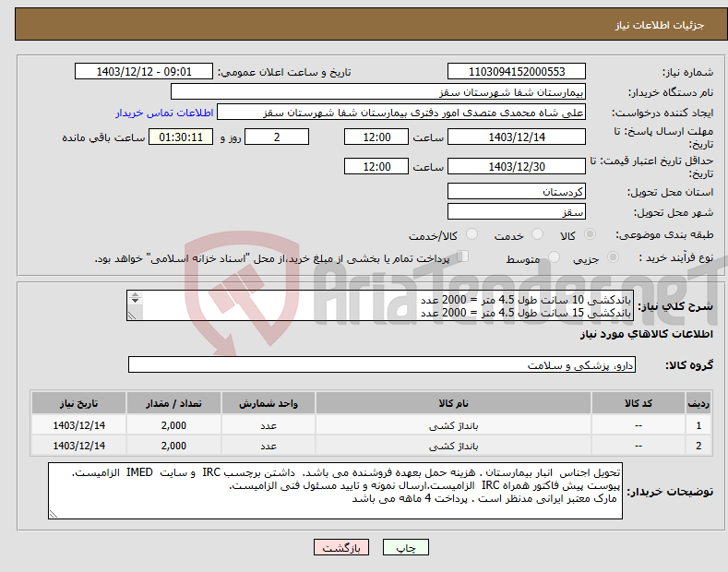Click the remaining time field 01:30:11
The height and width of the screenshot is (572, 728).
click(181, 137)
